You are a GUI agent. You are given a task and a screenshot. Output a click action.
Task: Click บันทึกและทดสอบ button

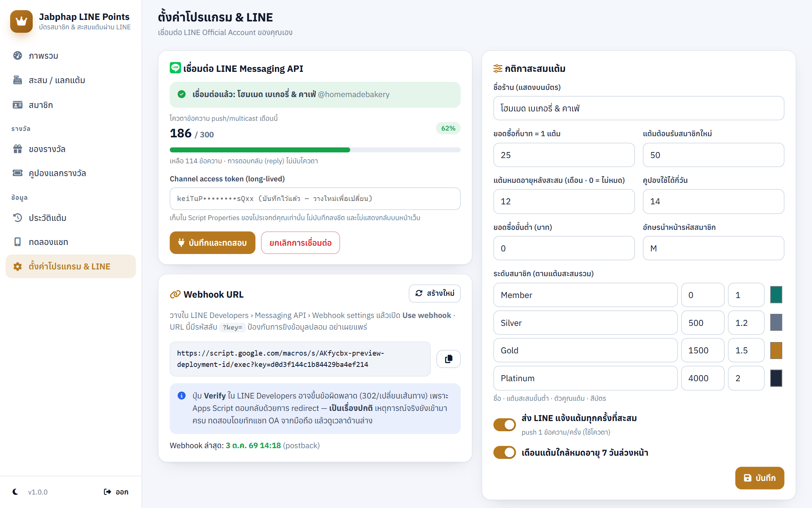click(x=212, y=243)
